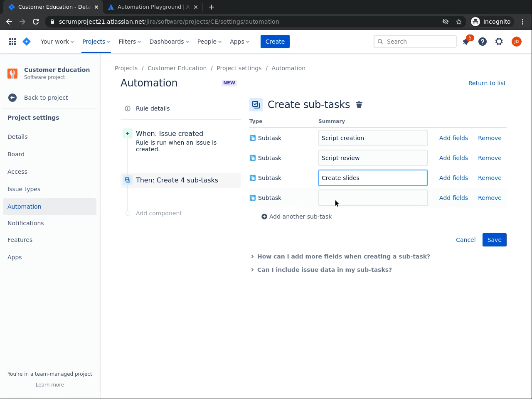The height and width of the screenshot is (399, 532).
Task: Click the plus icon for Add another sub-task
Action: (x=264, y=217)
